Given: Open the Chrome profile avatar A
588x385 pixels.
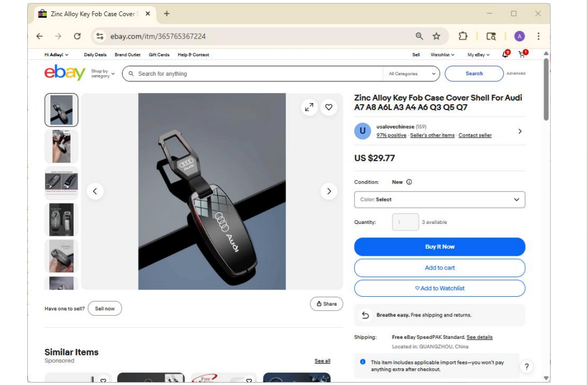Looking at the screenshot, I should (519, 36).
